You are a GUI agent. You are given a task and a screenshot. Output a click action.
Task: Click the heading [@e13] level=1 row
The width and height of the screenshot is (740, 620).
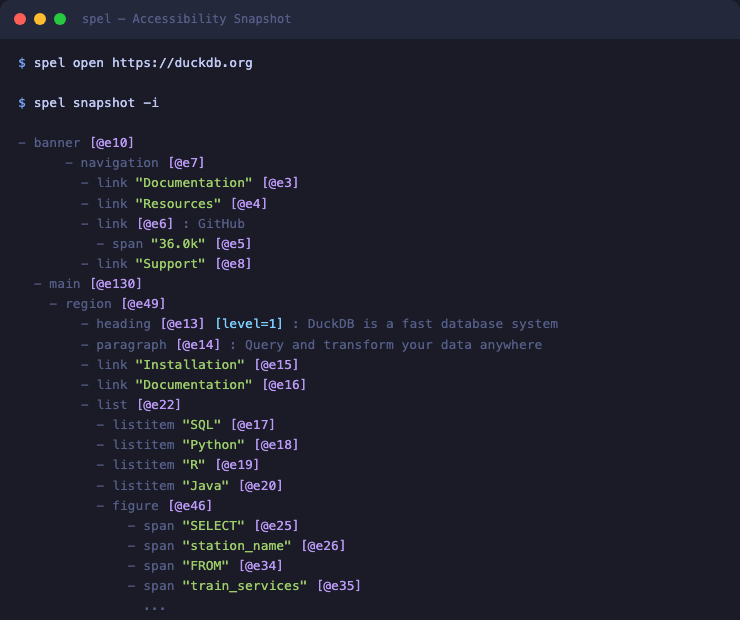coord(320,324)
